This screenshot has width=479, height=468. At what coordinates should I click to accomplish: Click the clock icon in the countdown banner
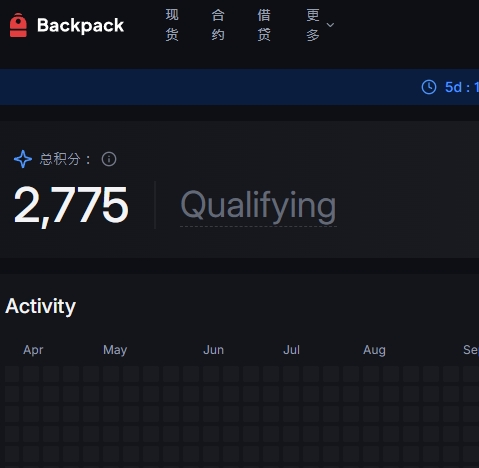[x=429, y=87]
